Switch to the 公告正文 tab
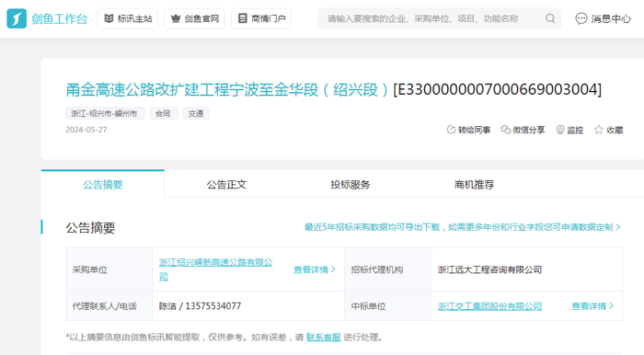644x355 pixels. pyautogui.click(x=226, y=184)
